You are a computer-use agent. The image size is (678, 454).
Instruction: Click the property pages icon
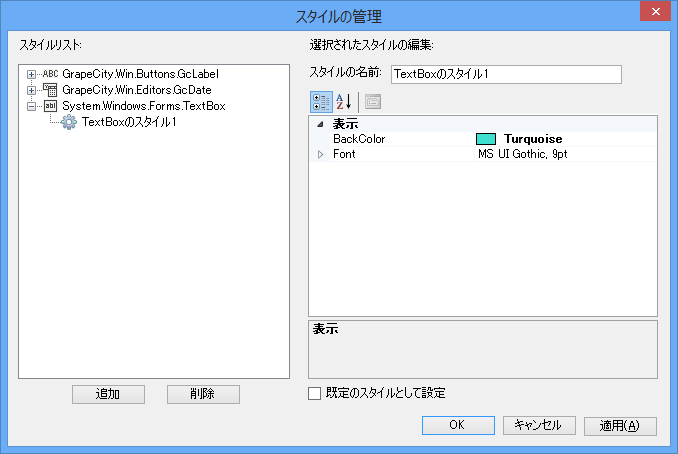(373, 101)
